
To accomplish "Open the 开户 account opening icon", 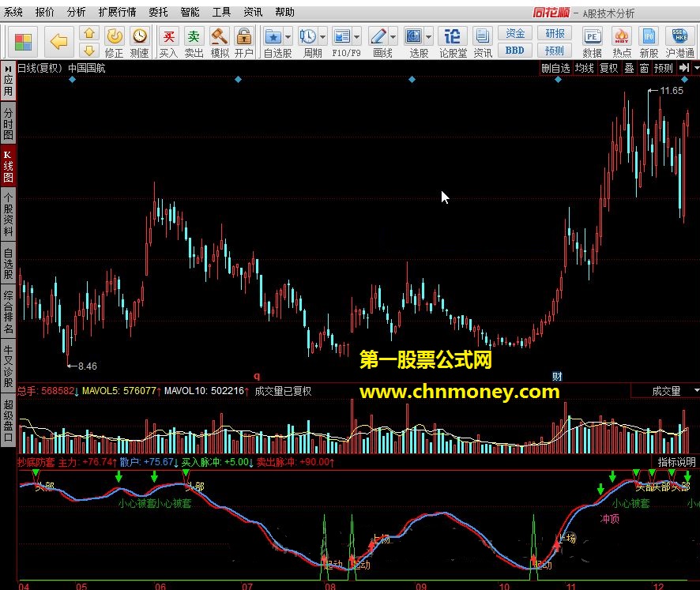I will (x=244, y=43).
